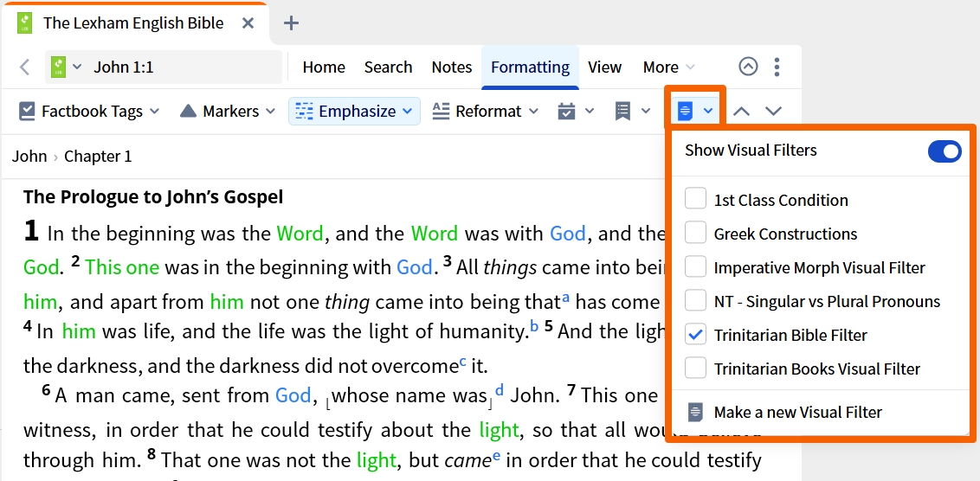Expand the calendar icon dropdown arrow
This screenshot has height=481, width=980.
click(590, 112)
